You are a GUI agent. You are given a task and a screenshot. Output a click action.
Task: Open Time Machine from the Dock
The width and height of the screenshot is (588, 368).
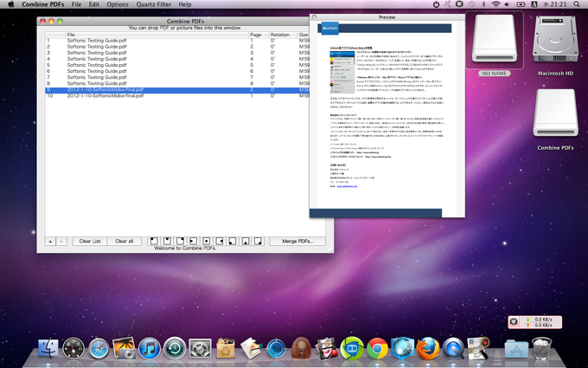point(175,349)
